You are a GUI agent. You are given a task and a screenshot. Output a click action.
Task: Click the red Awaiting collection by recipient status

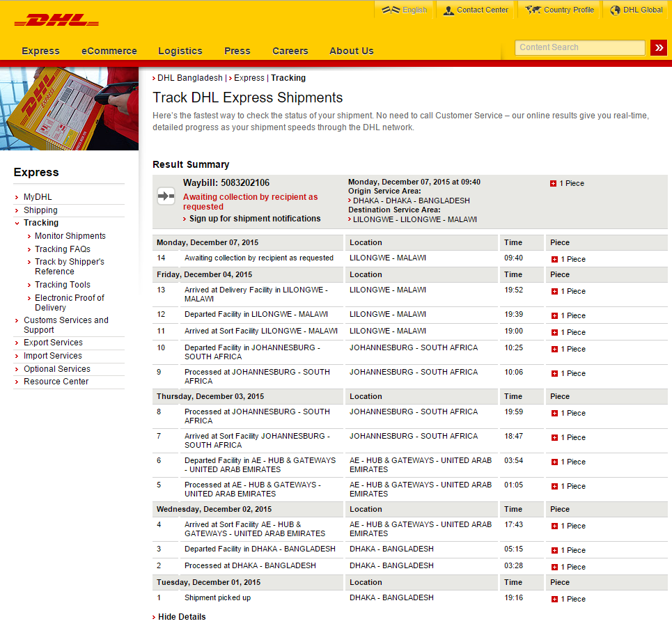coord(250,201)
